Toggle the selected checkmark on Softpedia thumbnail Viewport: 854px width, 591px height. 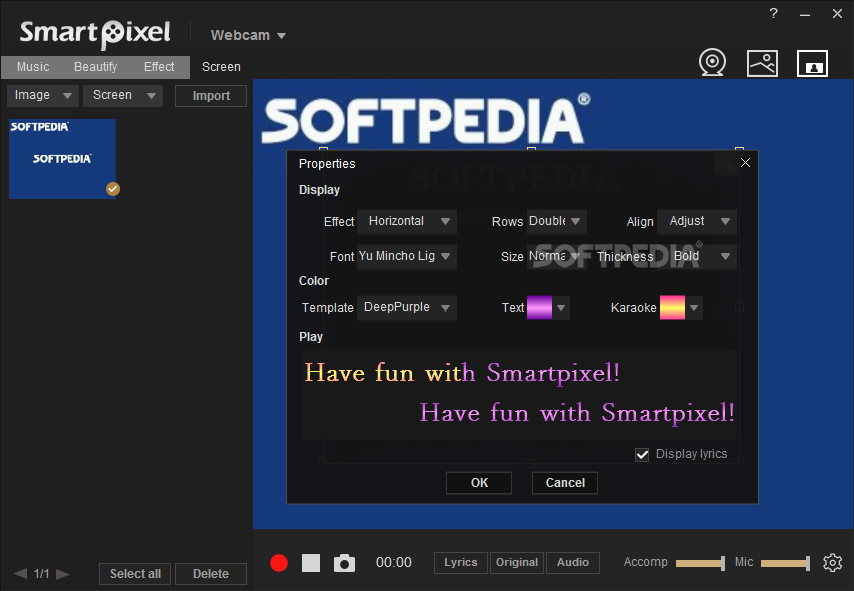pos(113,189)
